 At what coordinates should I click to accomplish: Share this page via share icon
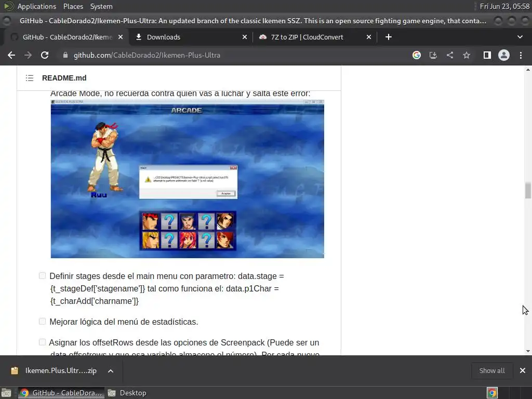[x=450, y=55]
